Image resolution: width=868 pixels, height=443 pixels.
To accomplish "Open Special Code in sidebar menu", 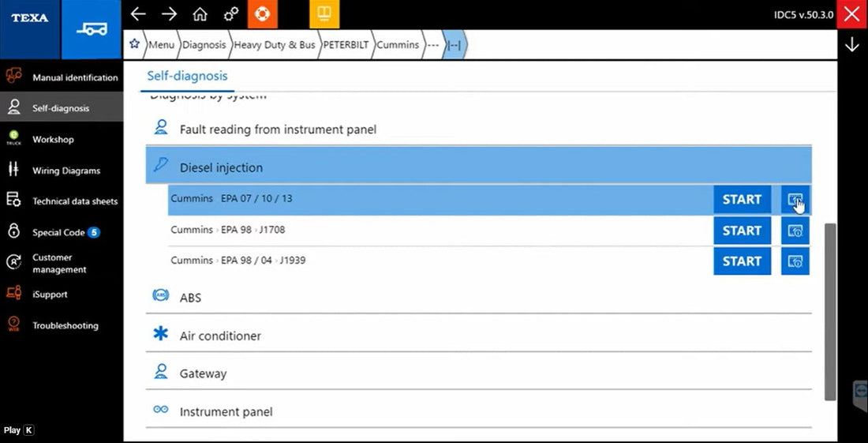I will pyautogui.click(x=58, y=232).
